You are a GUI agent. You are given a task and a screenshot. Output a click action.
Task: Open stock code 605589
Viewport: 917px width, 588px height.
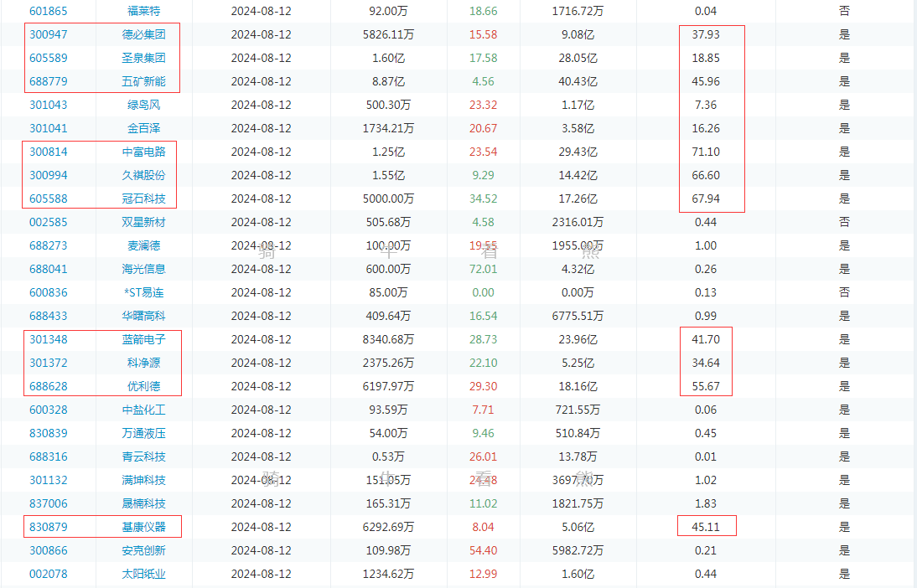pyautogui.click(x=49, y=58)
